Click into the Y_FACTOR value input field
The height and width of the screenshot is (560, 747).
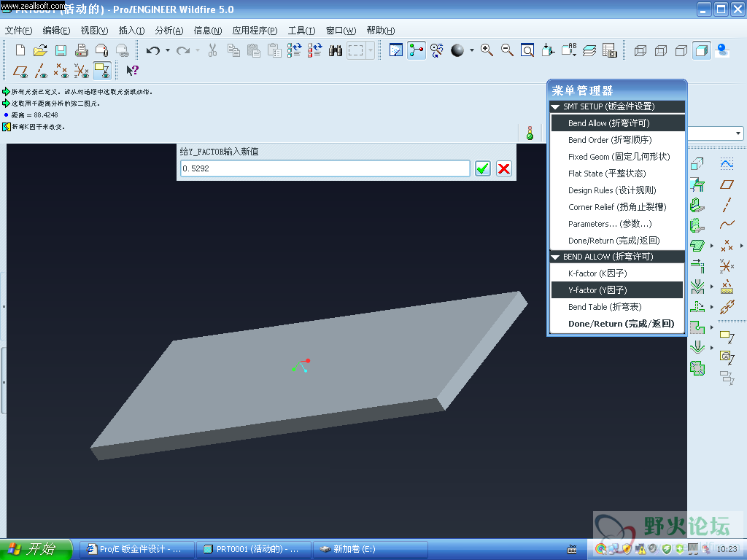tap(325, 168)
